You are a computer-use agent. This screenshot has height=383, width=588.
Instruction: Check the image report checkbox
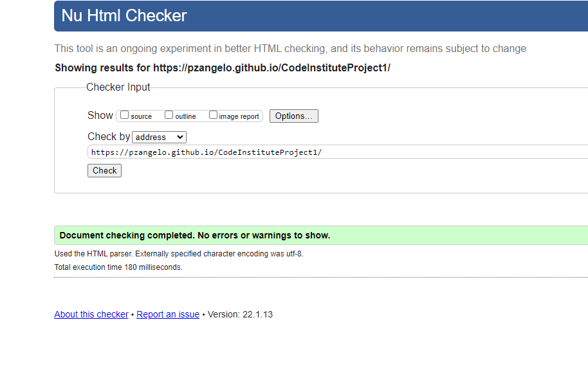[213, 115]
